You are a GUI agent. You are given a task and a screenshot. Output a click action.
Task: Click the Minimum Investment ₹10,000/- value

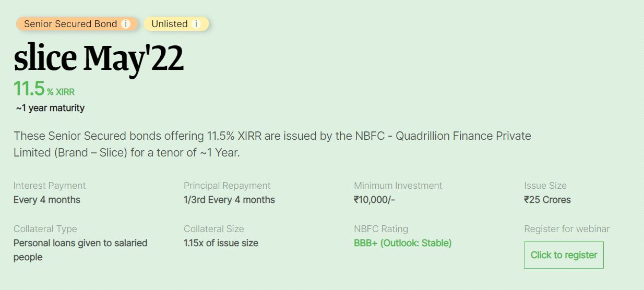[x=374, y=200]
